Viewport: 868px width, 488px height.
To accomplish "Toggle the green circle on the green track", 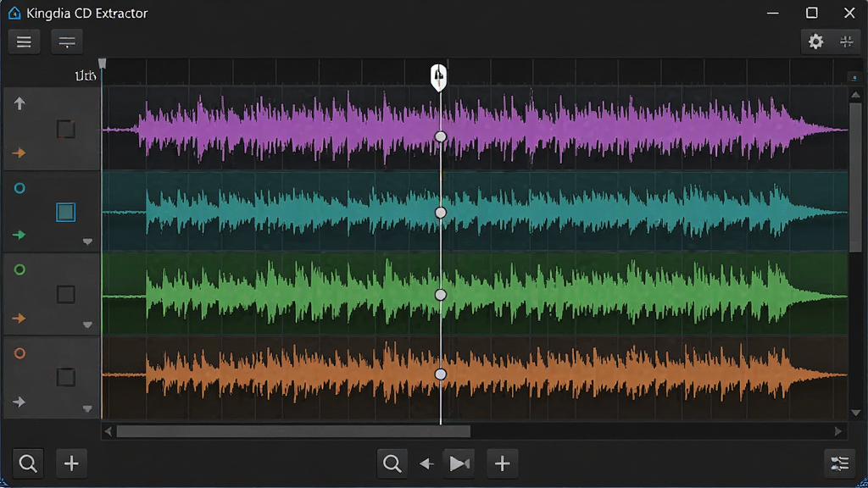I will pos(19,270).
